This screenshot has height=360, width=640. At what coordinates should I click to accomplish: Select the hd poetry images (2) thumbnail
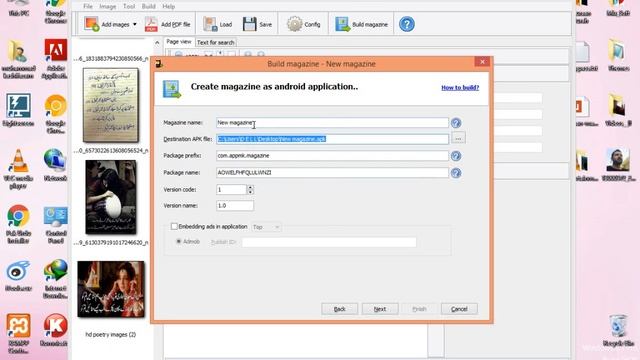(x=111, y=289)
